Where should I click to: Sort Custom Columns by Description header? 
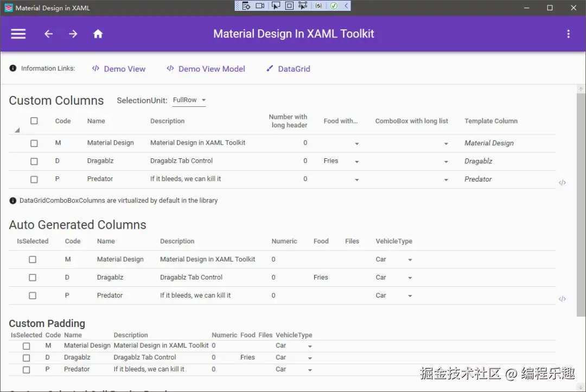click(168, 121)
